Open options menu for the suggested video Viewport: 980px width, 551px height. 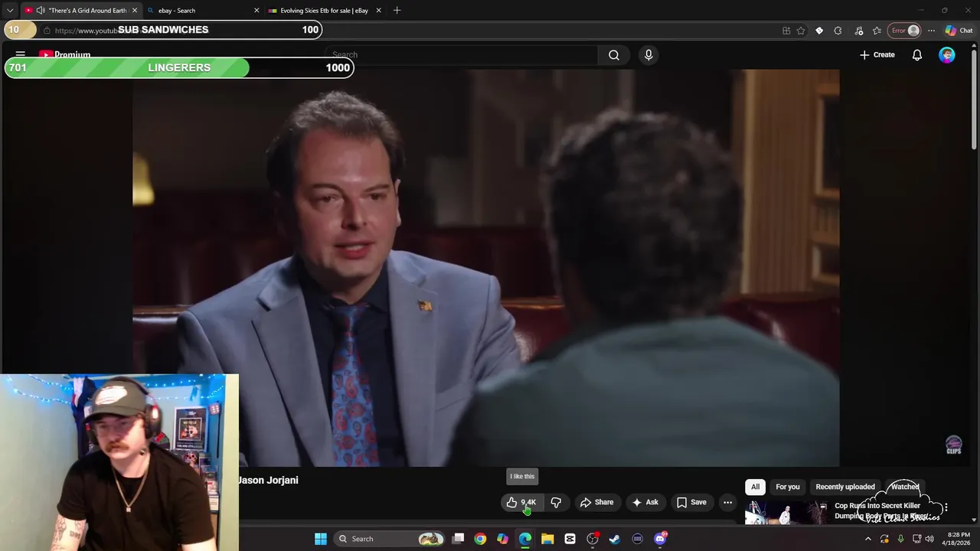coord(946,507)
